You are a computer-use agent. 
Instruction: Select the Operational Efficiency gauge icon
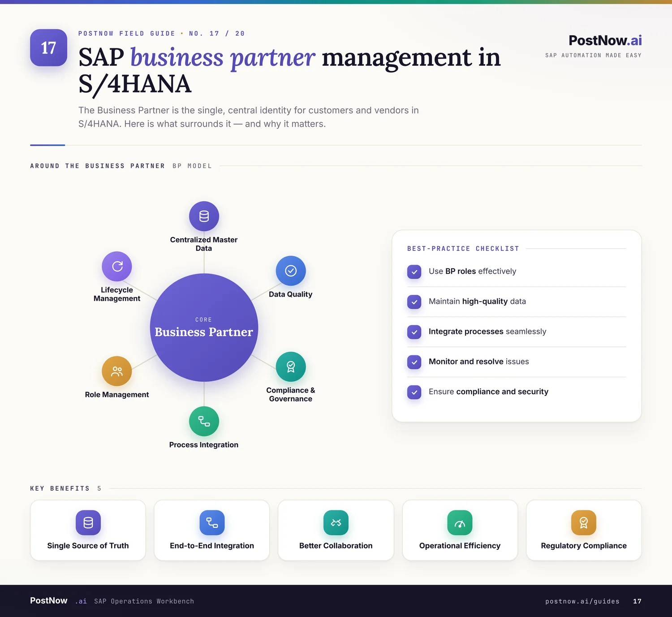coord(460,522)
